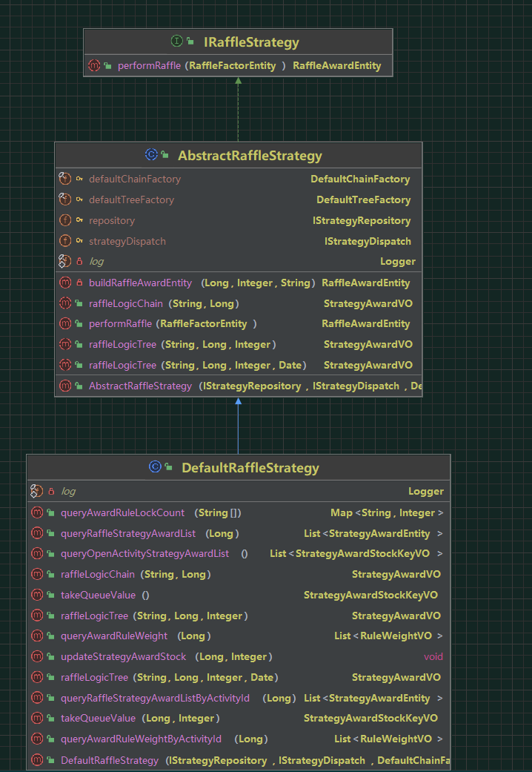532x772 pixels.
Task: Click the method icon beside queryRaffleStrategyAwardListByActivityId
Action: [x=37, y=698]
